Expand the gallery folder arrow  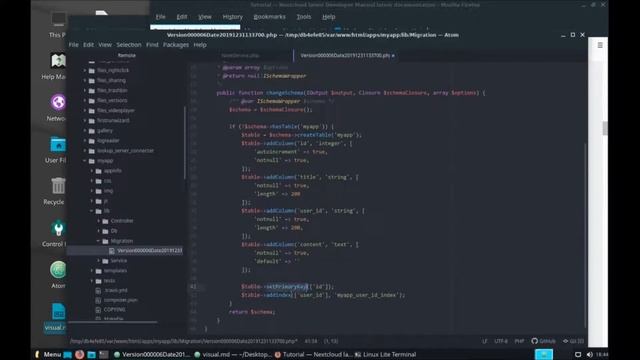[85, 131]
